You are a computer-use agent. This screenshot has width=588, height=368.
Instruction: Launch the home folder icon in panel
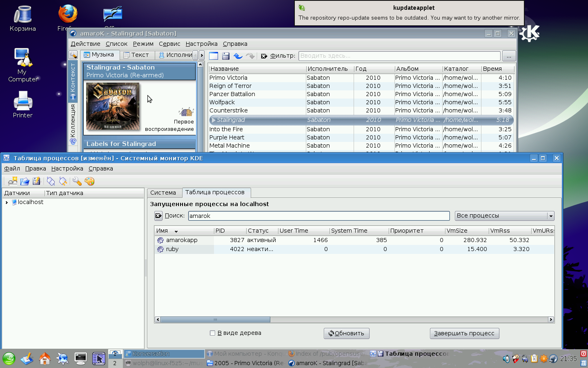pos(45,359)
